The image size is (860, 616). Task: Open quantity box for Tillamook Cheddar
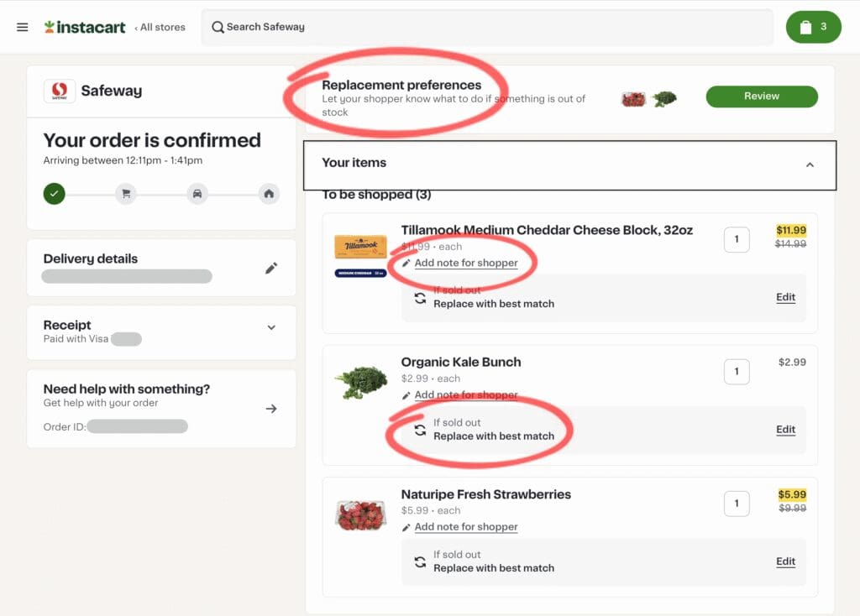[737, 239]
